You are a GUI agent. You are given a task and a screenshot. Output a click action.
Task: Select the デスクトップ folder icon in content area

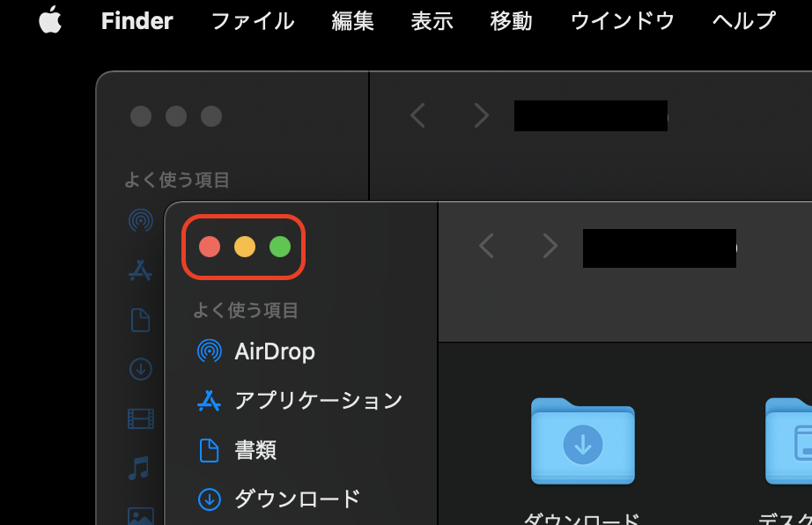pos(789,441)
